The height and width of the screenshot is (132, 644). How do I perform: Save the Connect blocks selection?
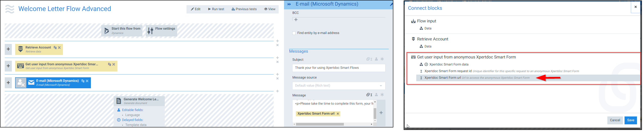point(631,120)
